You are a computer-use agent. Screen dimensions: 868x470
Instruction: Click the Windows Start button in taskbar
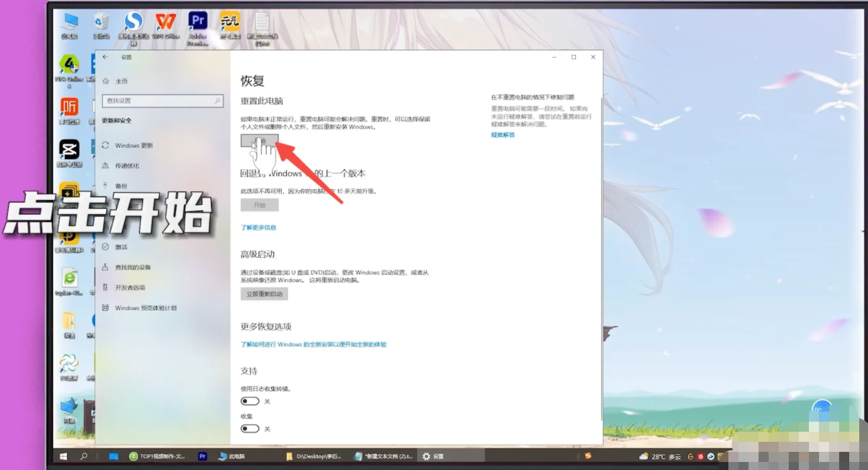pyautogui.click(x=64, y=457)
